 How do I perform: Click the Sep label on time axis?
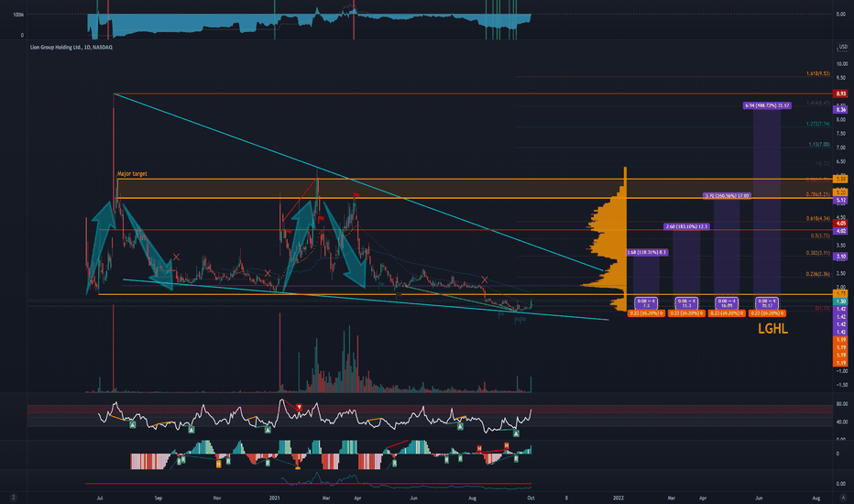pyautogui.click(x=159, y=498)
